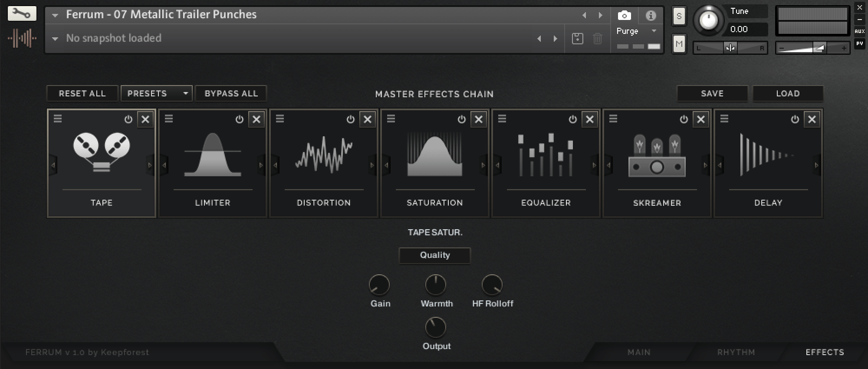Disable the Delay effect power button
This screenshot has height=369, width=868.
(795, 119)
